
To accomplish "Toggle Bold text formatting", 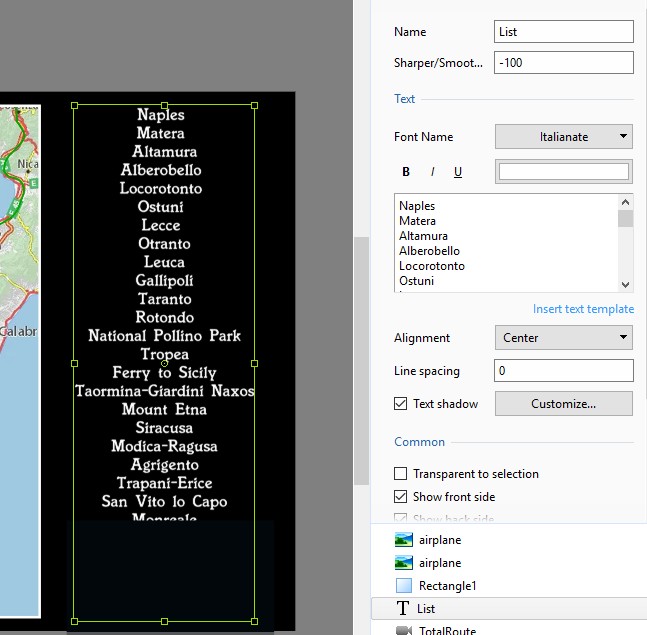I will pyautogui.click(x=406, y=172).
